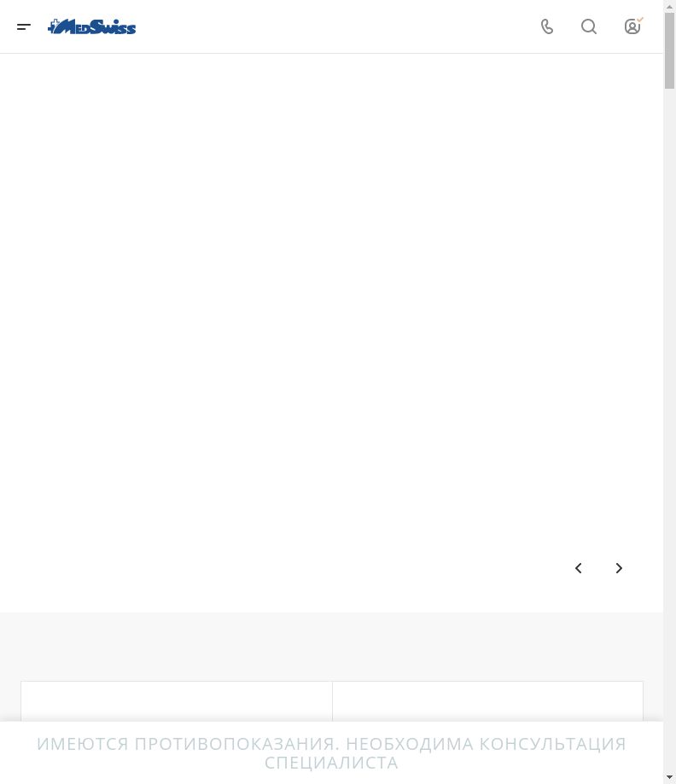Viewport: 676px width, 784px height.
Task: Open the hamburger navigation menu
Action: coord(24,26)
